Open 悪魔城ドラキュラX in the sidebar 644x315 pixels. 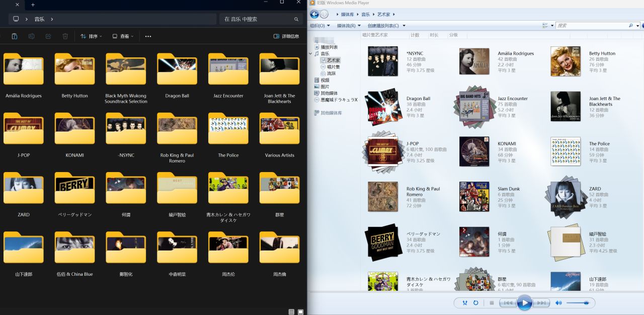coord(336,100)
